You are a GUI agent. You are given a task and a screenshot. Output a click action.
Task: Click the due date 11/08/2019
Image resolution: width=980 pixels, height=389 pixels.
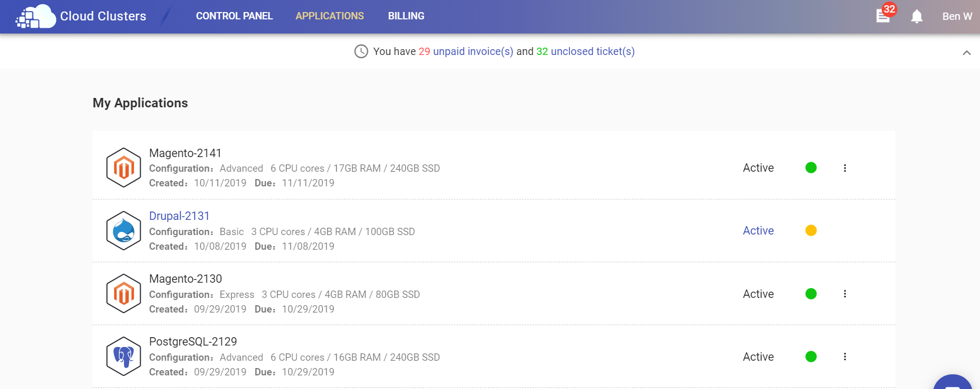308,246
